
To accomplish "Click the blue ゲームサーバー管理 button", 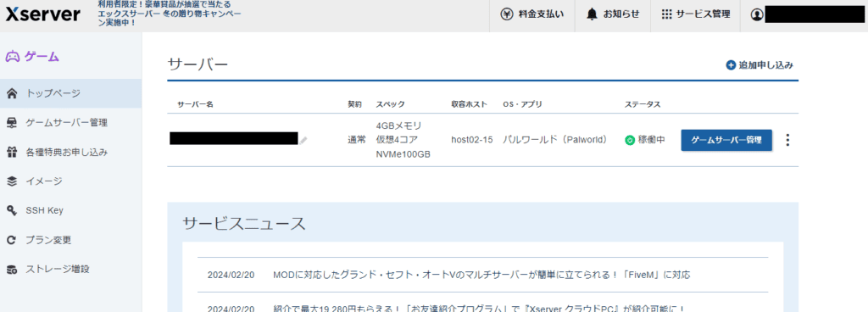I will pos(726,140).
